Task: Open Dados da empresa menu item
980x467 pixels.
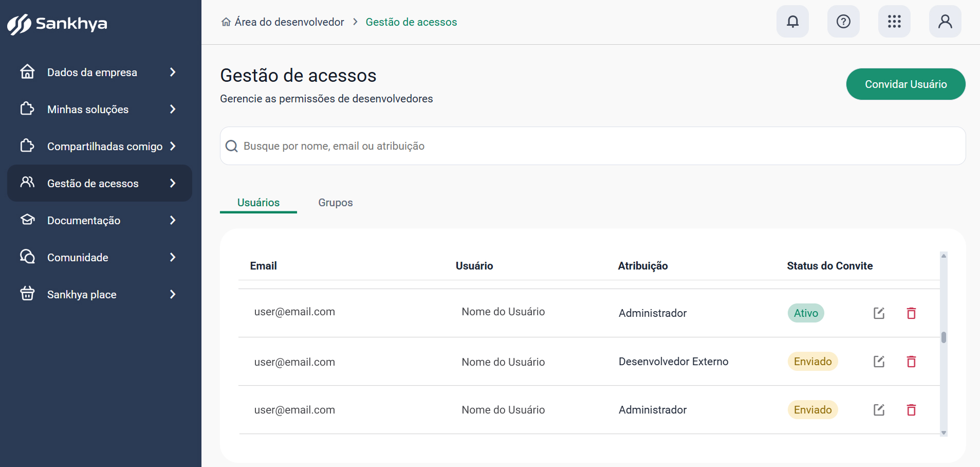Action: [100, 72]
